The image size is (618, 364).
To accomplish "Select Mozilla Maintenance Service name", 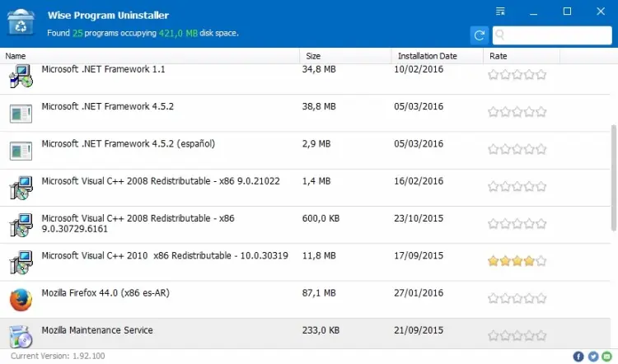I will [x=97, y=330].
